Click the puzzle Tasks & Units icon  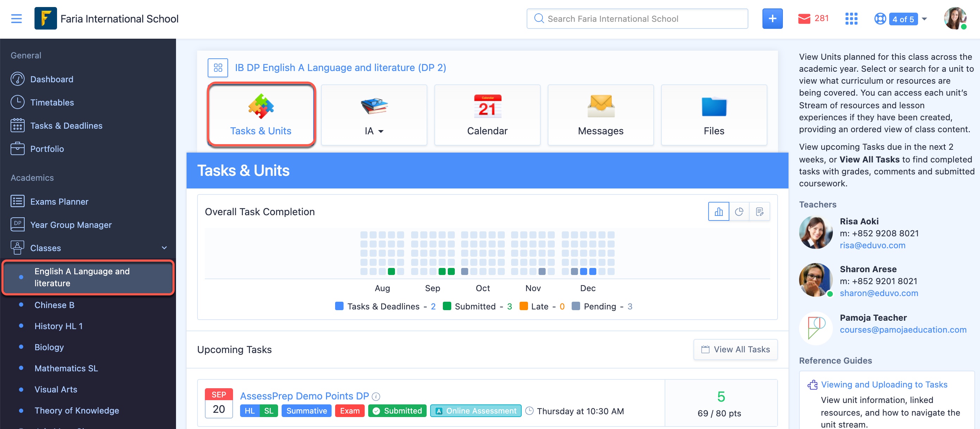pyautogui.click(x=261, y=107)
